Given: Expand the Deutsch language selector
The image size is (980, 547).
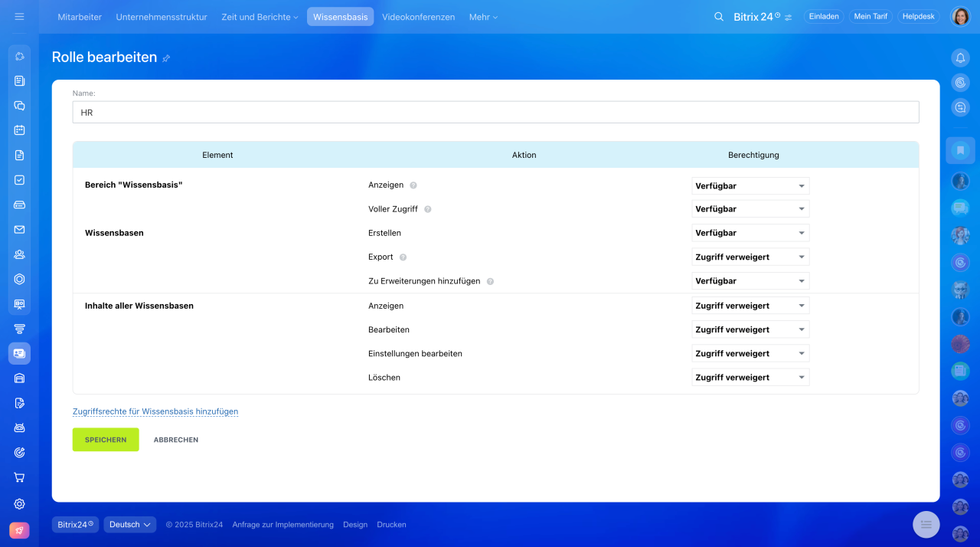Looking at the screenshot, I should tap(129, 525).
